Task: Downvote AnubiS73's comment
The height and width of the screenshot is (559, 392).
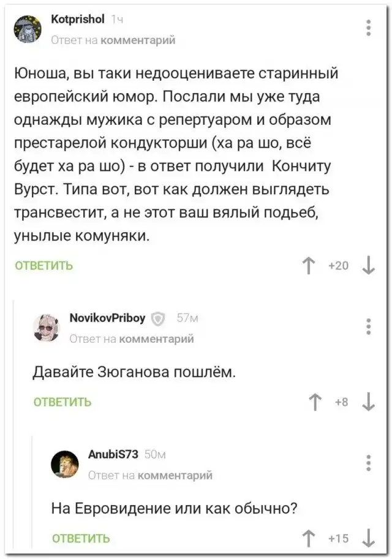Action: pyautogui.click(x=369, y=538)
